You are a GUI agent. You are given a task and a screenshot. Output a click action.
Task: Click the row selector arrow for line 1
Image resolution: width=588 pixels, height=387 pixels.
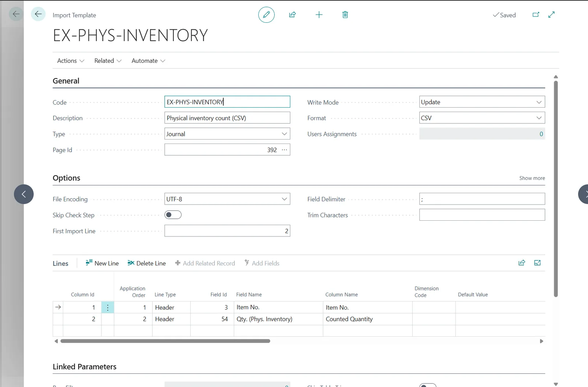pos(58,307)
